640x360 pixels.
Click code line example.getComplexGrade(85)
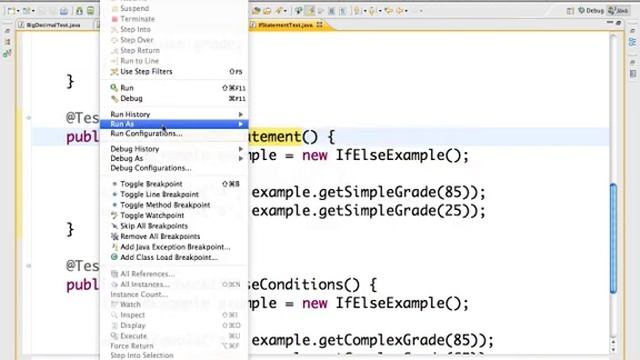pyautogui.click(x=372, y=340)
